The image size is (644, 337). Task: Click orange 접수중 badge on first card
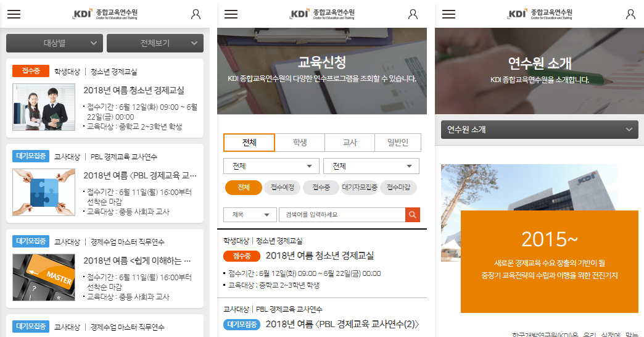coord(31,71)
